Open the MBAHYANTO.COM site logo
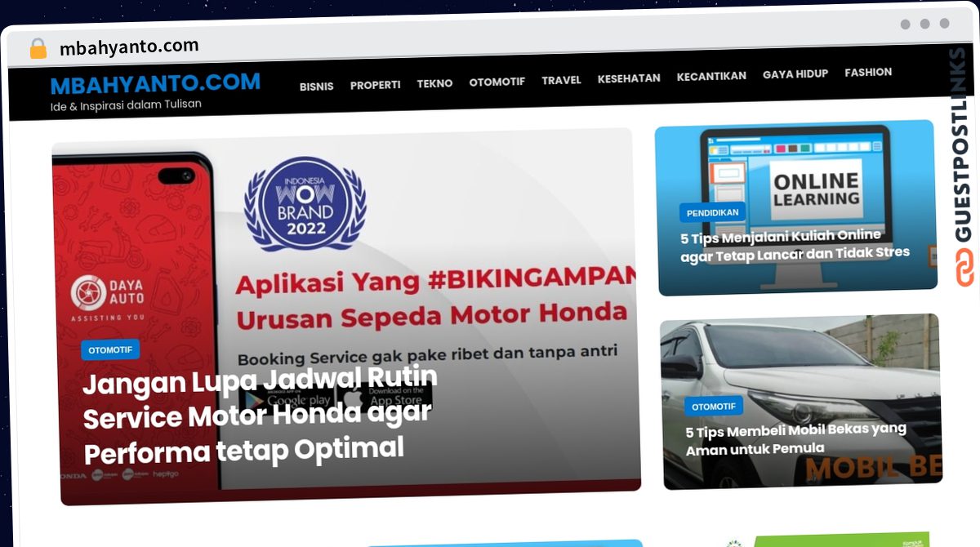 tap(155, 83)
